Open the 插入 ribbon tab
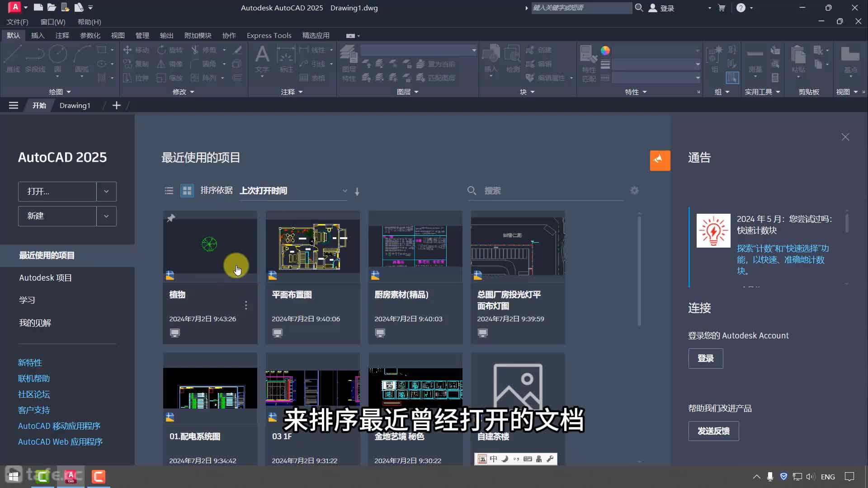This screenshot has height=488, width=868. point(38,35)
